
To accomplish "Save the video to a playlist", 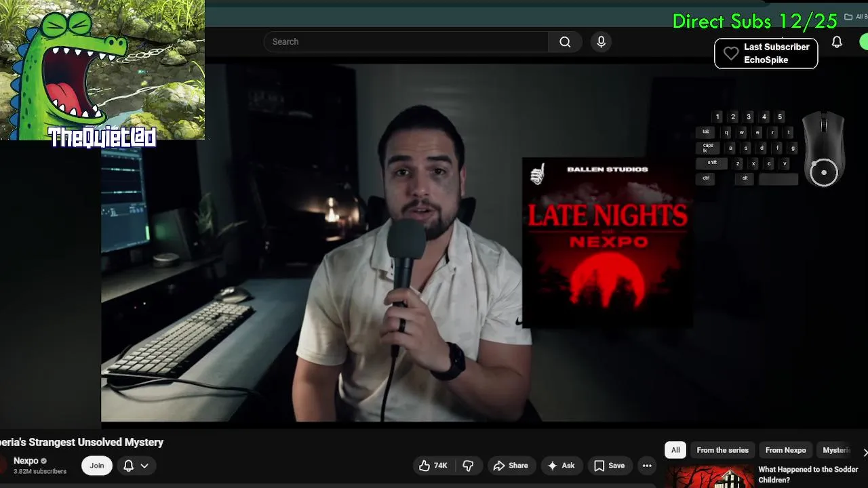I will (x=609, y=466).
